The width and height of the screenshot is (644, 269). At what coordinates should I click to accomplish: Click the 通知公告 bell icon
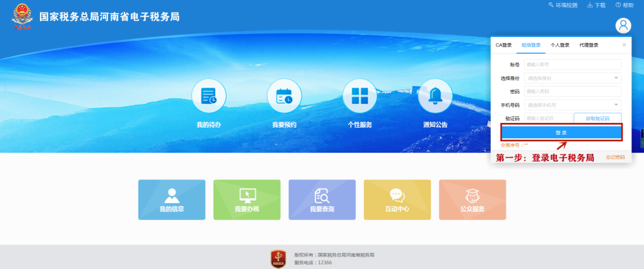[x=435, y=96]
